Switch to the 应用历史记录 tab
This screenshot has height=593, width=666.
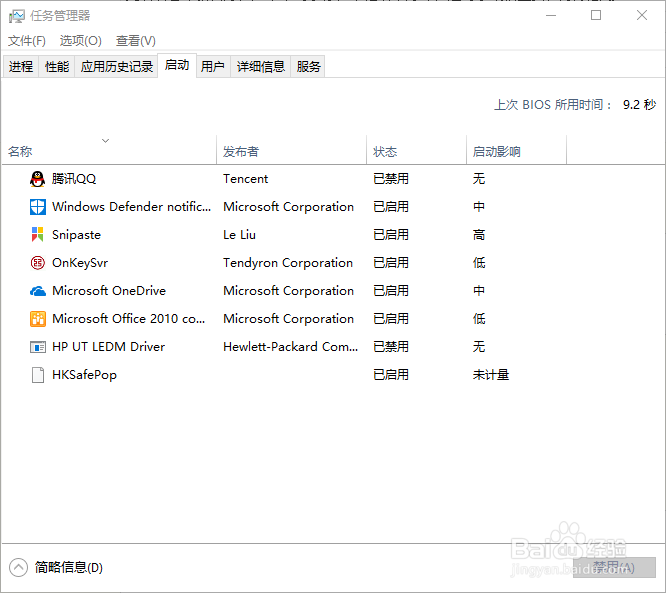116,67
